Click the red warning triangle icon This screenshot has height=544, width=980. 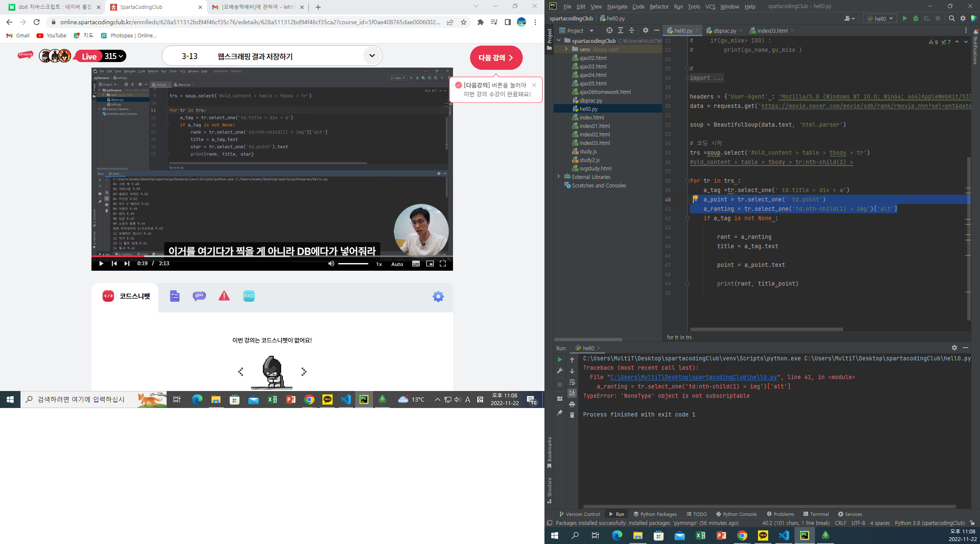coord(224,296)
